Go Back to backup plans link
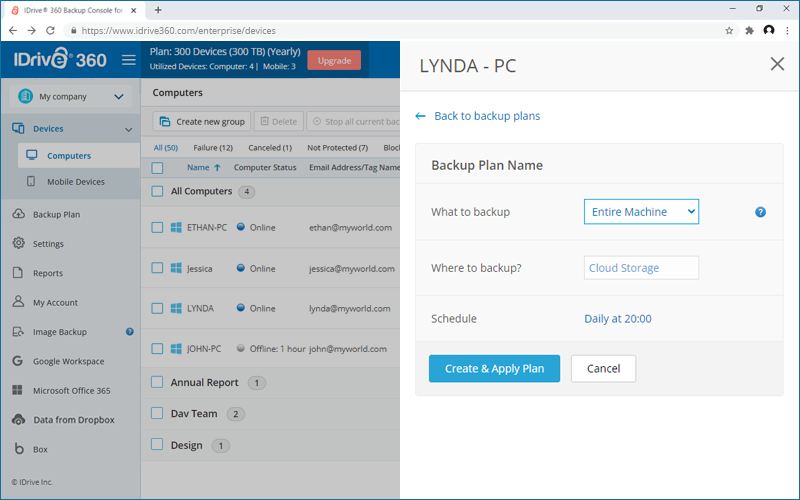The image size is (800, 500). [487, 116]
